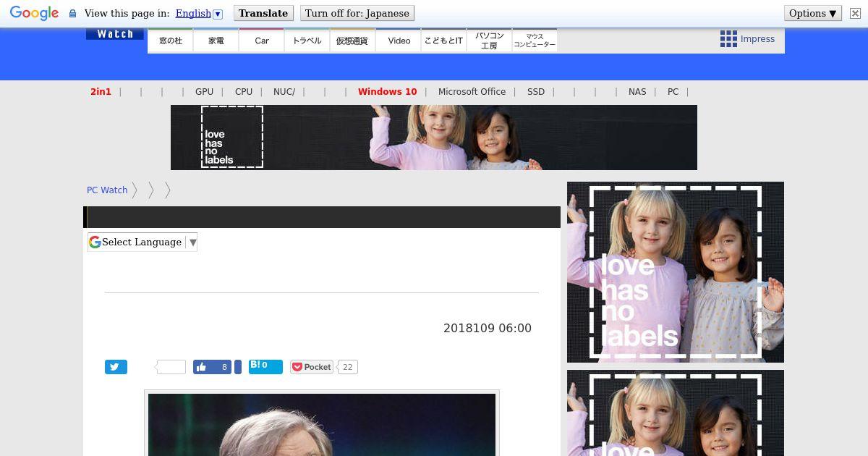Go to the NAS topic link
The width and height of the screenshot is (868, 456).
[637, 92]
